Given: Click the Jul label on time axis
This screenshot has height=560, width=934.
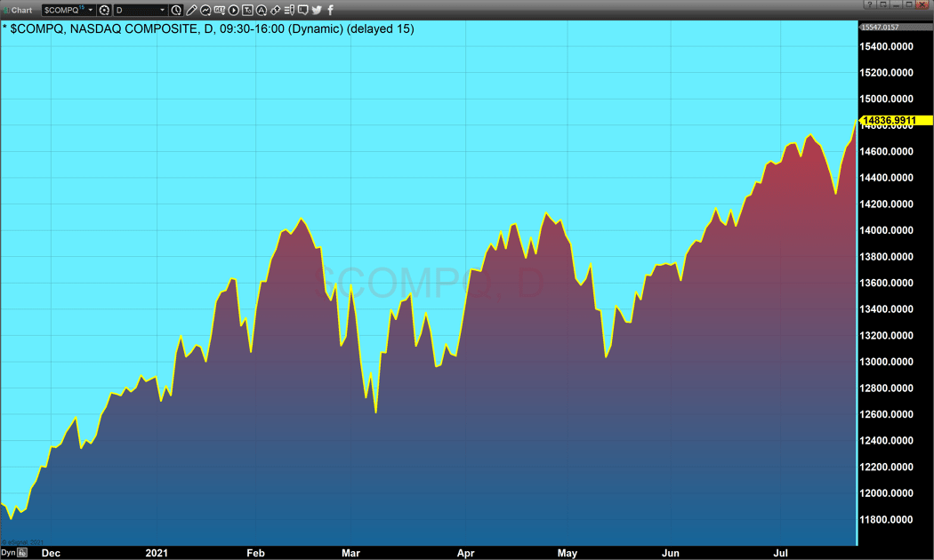Looking at the screenshot, I should (780, 553).
